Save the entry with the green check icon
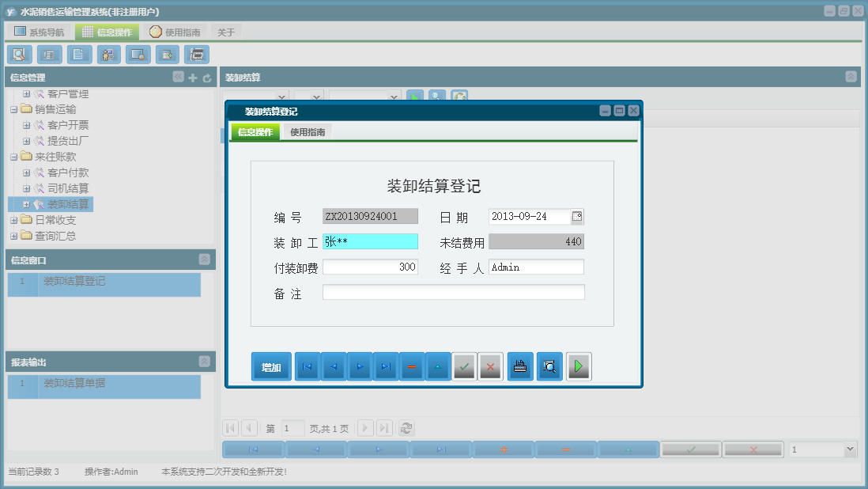The width and height of the screenshot is (868, 489). click(464, 366)
